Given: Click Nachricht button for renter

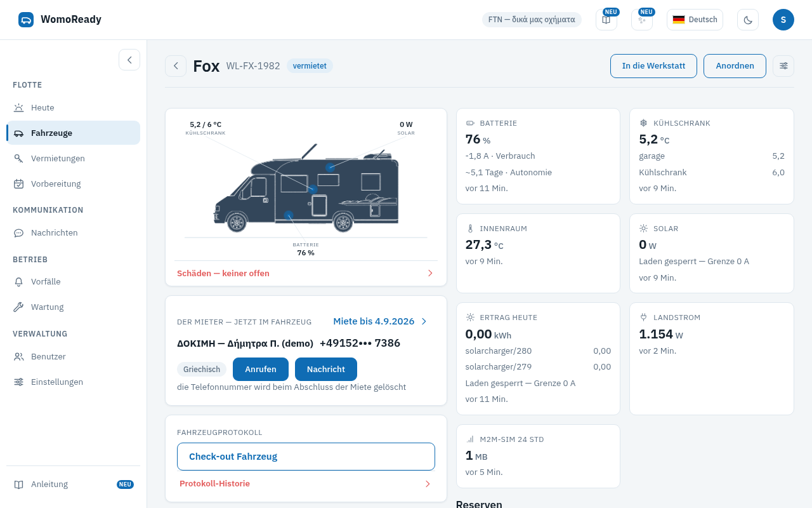Looking at the screenshot, I should click(x=326, y=369).
